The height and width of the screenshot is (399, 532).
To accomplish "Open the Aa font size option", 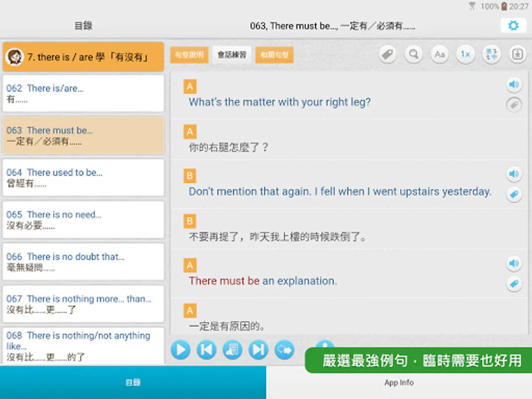I will coord(439,55).
